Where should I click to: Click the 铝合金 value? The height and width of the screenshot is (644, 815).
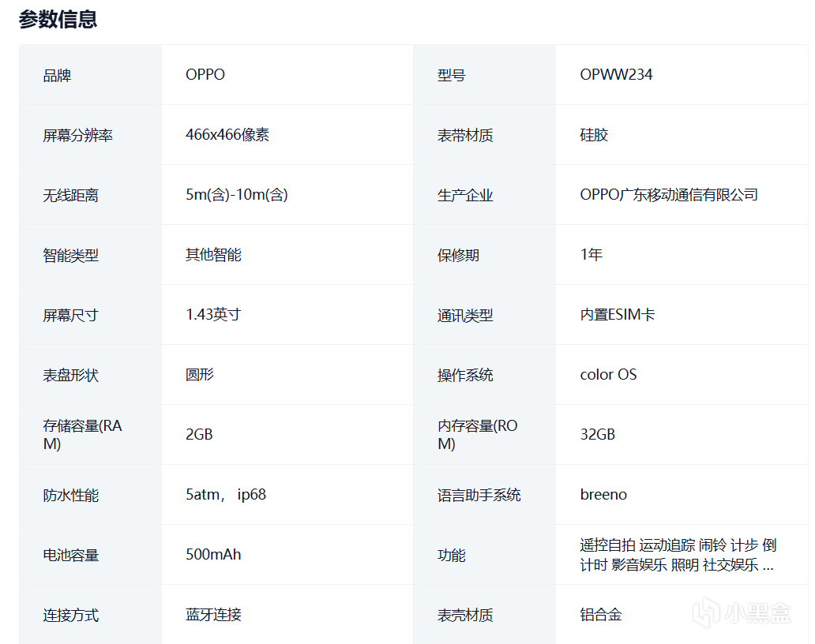pyautogui.click(x=601, y=615)
